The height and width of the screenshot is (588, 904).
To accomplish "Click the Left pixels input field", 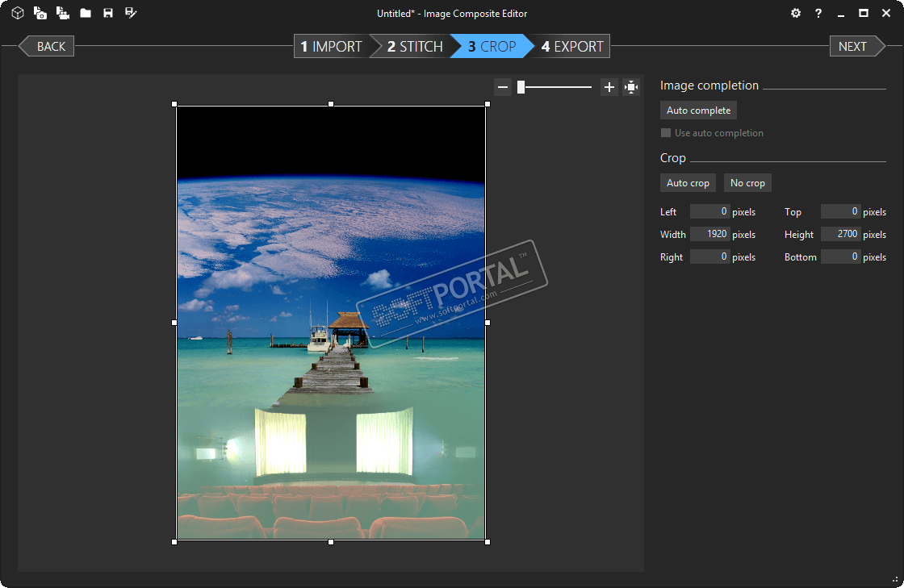I will coord(709,211).
